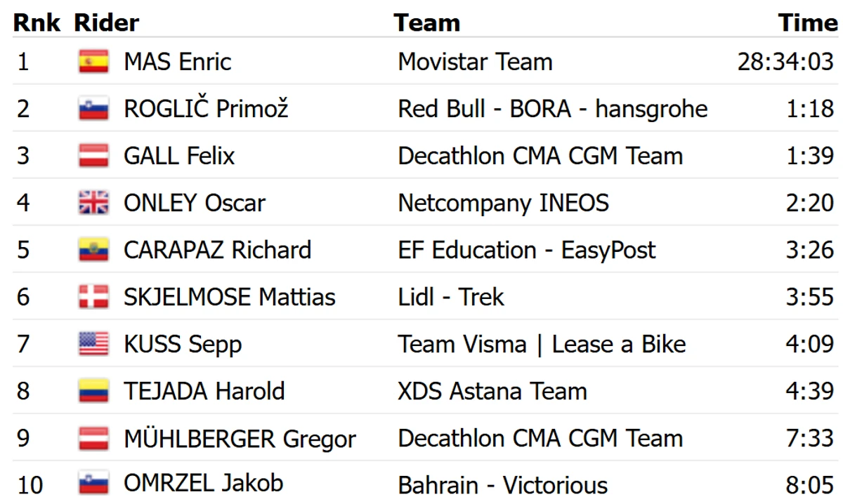This screenshot has height=504, width=843.
Task: Open the Team Visma | Lease a Bike link
Action: pos(542,344)
